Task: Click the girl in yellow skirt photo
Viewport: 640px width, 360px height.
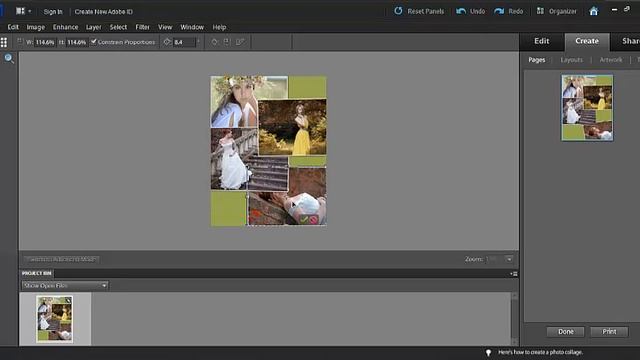Action: tap(292, 127)
